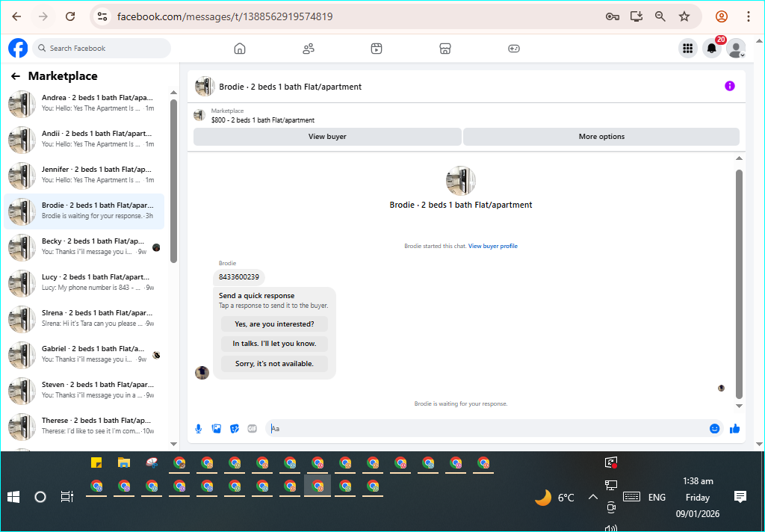
Task: Go back from Marketplace inbox arrow
Action: click(x=16, y=76)
